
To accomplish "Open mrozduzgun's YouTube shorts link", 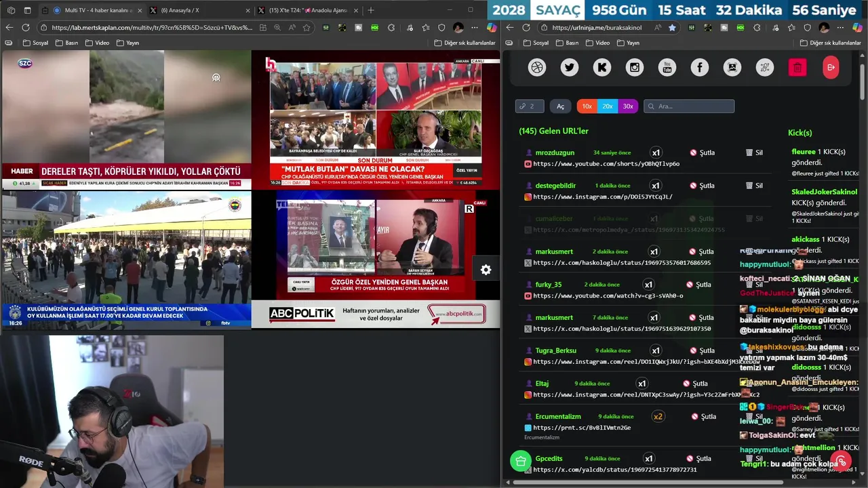I will pyautogui.click(x=606, y=164).
